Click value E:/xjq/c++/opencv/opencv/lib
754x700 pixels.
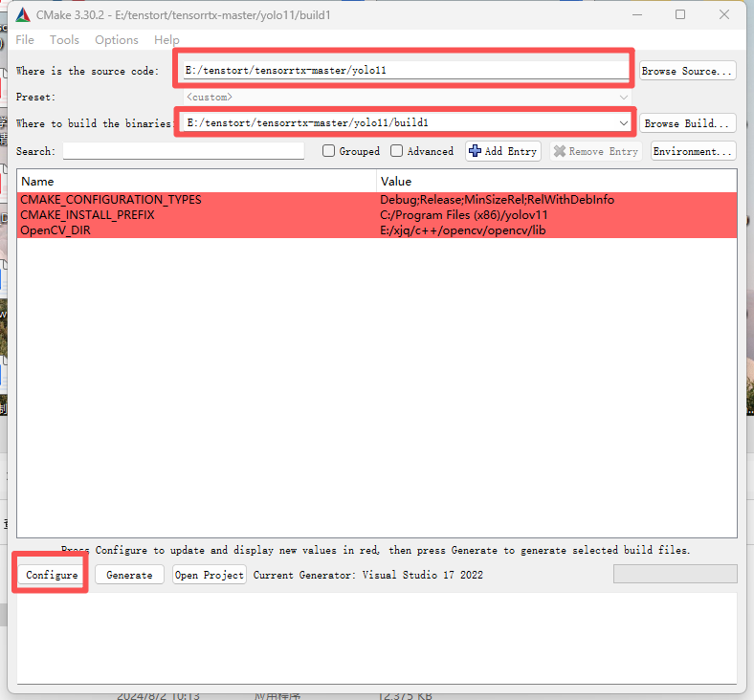[x=462, y=230]
